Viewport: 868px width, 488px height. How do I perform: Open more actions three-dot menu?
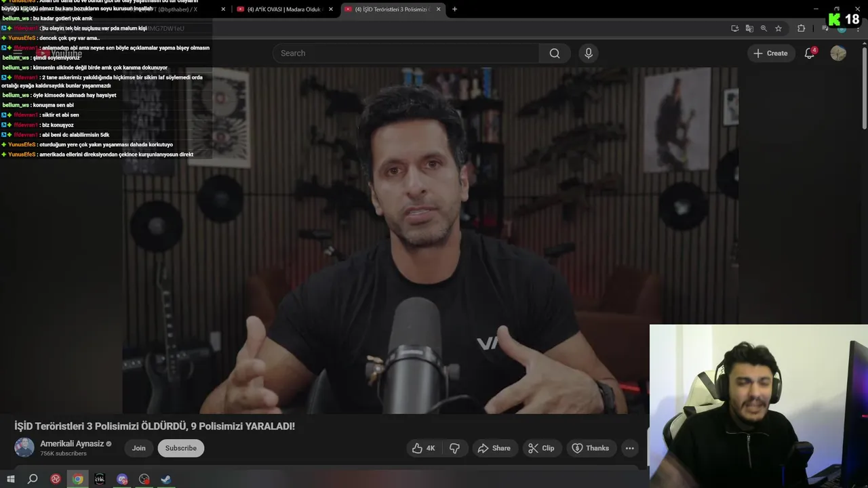click(630, 448)
